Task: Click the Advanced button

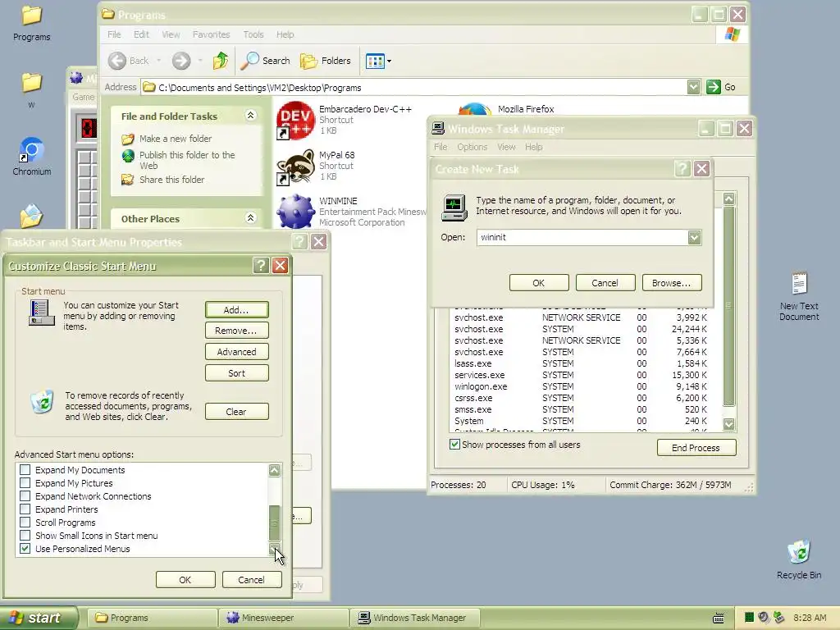Action: point(236,352)
